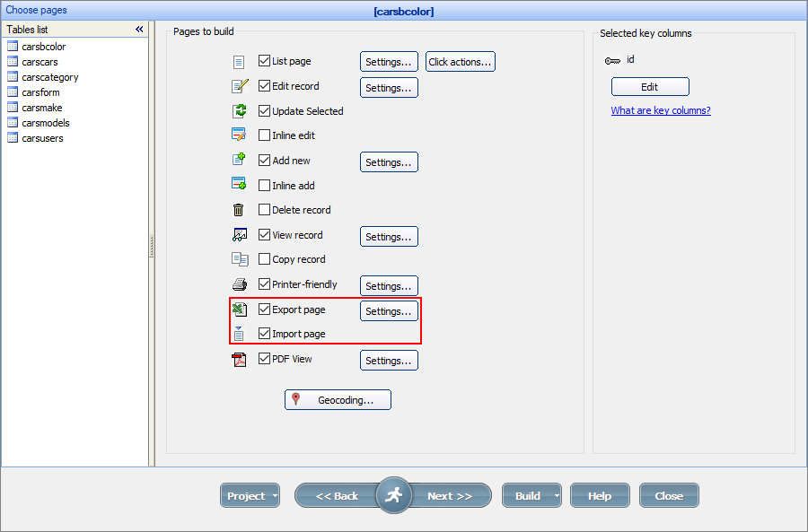Open the Project button dropdown arrow
The width and height of the screenshot is (808, 532).
coord(274,494)
